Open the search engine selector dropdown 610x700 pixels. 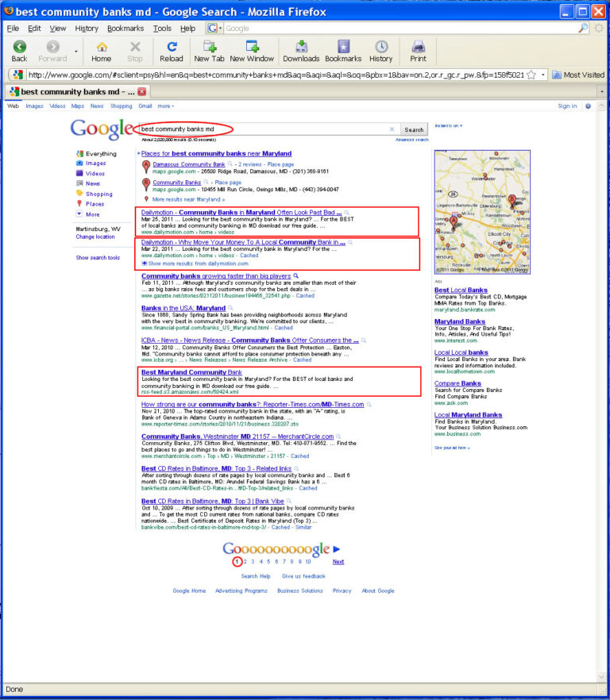tap(214, 28)
